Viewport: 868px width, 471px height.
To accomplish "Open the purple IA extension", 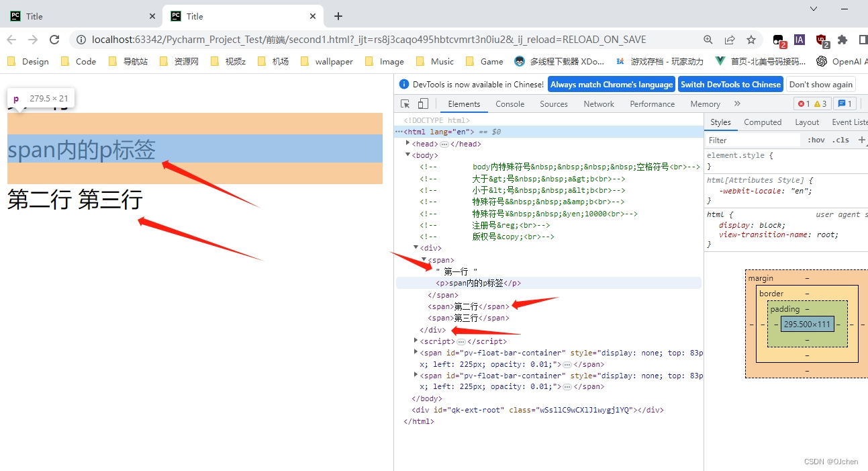I will pyautogui.click(x=800, y=40).
